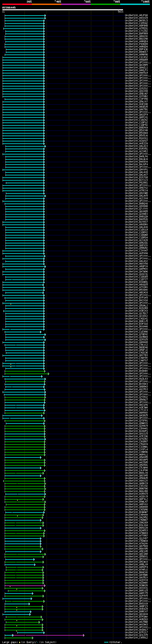This screenshot has width=152, height=644.
Task: Select hit label UniRef100_B9FRR9
Action: [136, 34]
